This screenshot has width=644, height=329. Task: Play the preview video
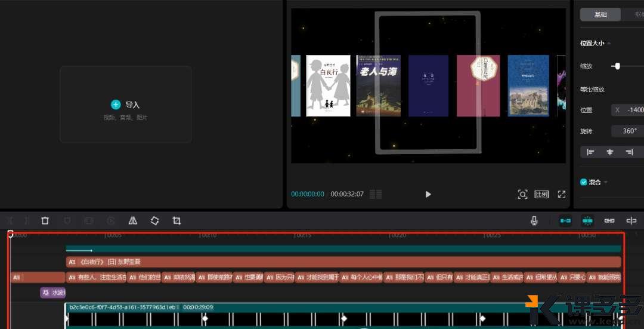(428, 194)
